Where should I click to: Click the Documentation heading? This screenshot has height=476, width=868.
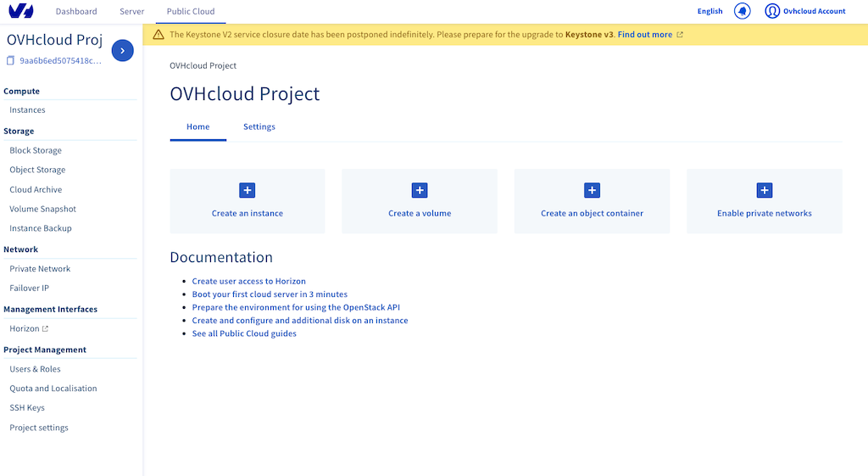coord(221,257)
